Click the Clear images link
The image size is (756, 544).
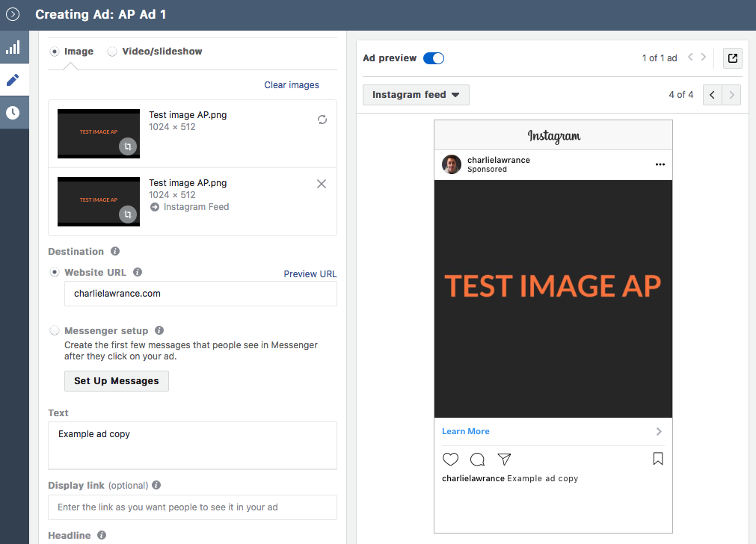coord(292,85)
